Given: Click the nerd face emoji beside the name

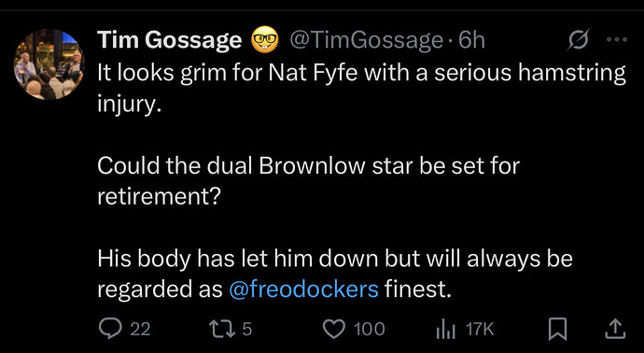Looking at the screenshot, I should 264,40.
